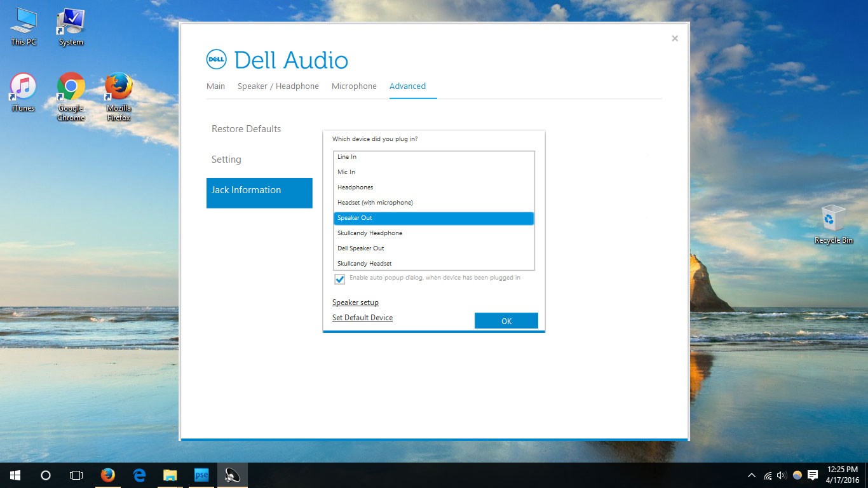The height and width of the screenshot is (488, 868).
Task: Click the round colored icon in the system tray
Action: [x=797, y=475]
